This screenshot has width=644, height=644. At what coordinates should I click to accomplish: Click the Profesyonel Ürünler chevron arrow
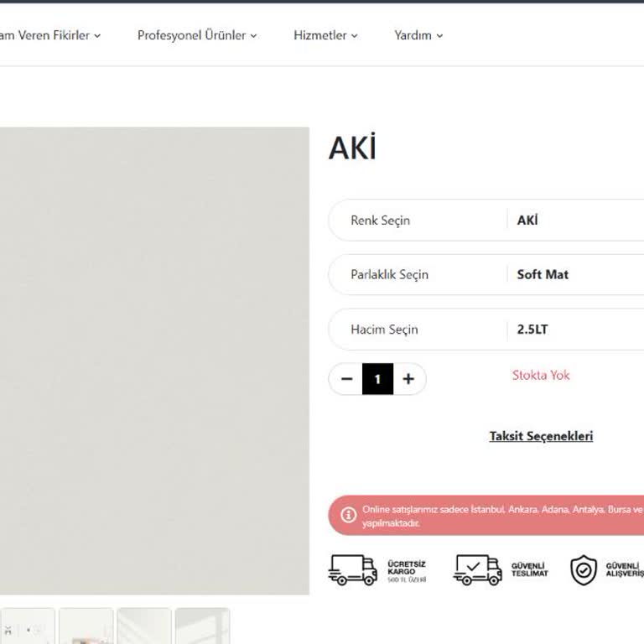254,36
